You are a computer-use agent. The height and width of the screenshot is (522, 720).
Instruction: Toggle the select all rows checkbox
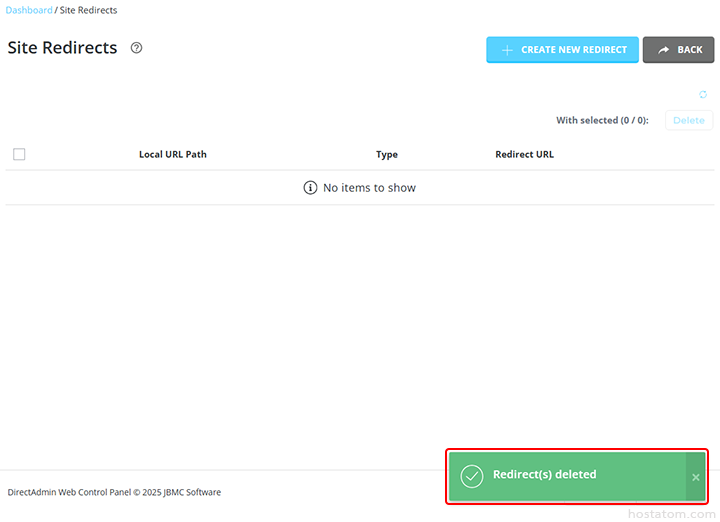click(19, 154)
